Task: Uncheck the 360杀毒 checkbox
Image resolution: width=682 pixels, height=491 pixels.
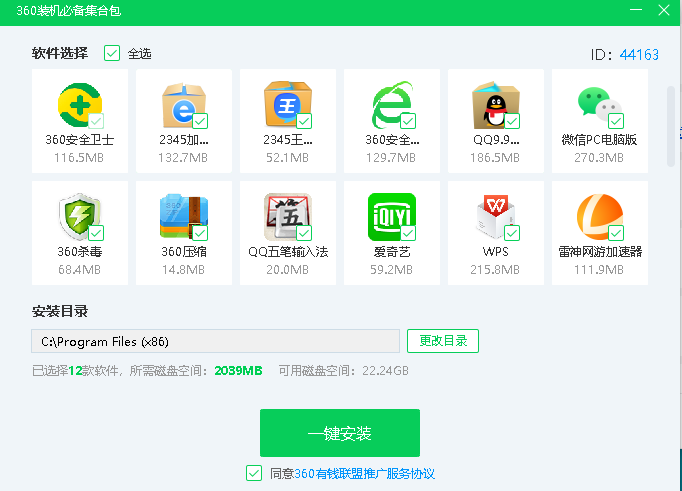Action: click(x=96, y=233)
